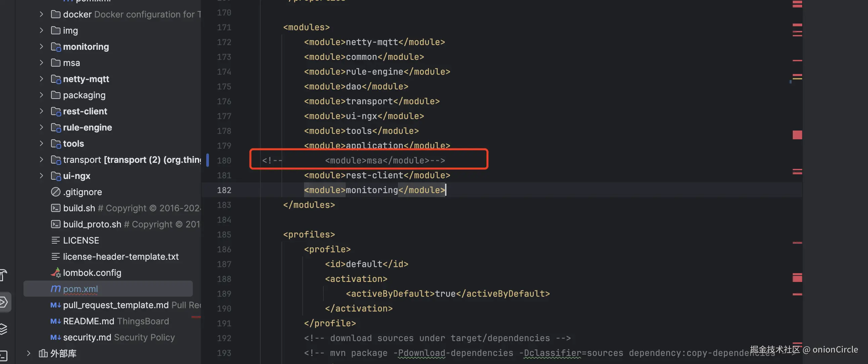Click the external libraries (外部库) icon
Screen dimensions: 868x364
tap(43, 353)
